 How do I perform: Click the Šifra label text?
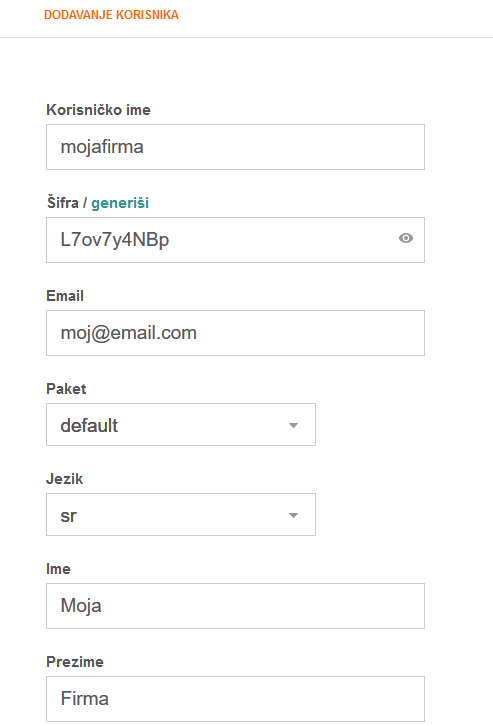(62, 203)
